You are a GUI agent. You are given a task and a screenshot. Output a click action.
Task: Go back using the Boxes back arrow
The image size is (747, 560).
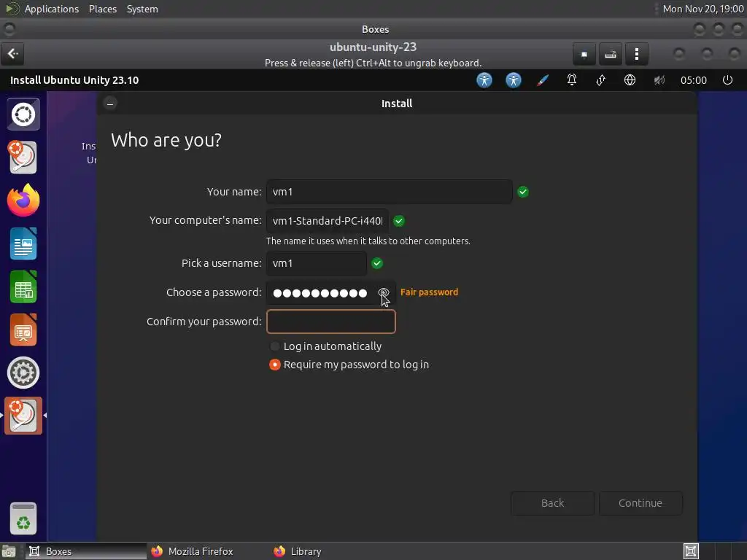pyautogui.click(x=13, y=53)
